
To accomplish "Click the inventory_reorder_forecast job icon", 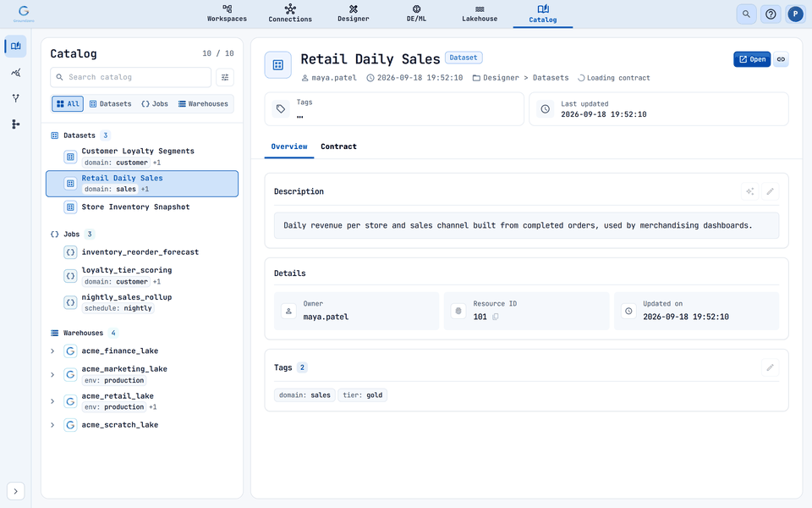I will (70, 252).
